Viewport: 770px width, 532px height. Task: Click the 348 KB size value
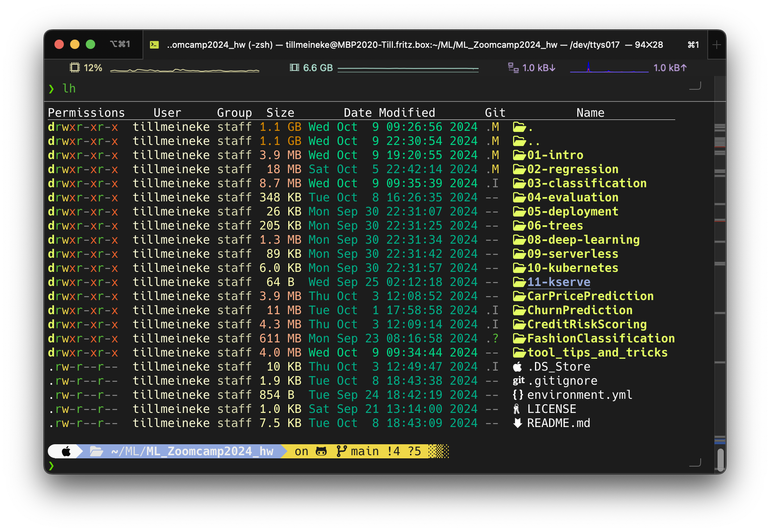point(280,198)
